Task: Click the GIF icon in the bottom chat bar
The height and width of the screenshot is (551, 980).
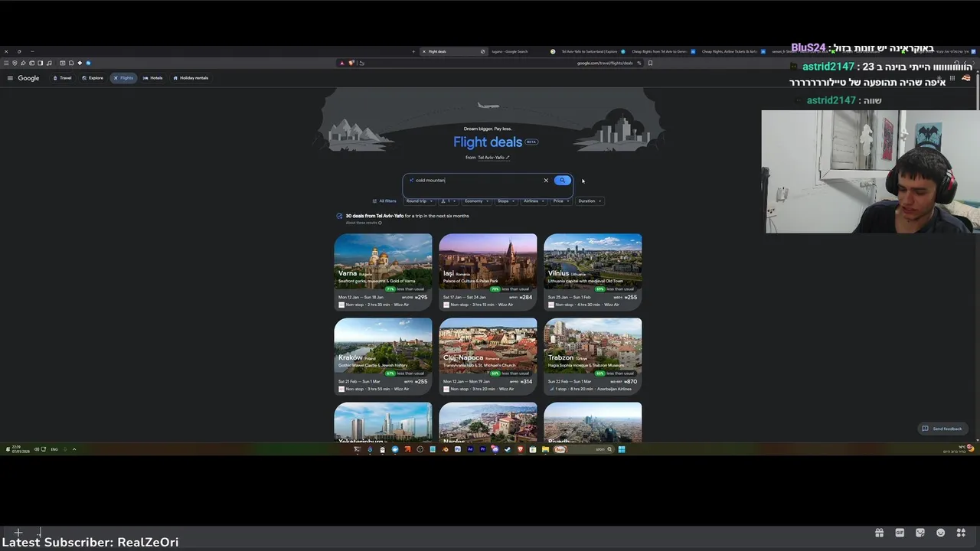Action: (900, 533)
